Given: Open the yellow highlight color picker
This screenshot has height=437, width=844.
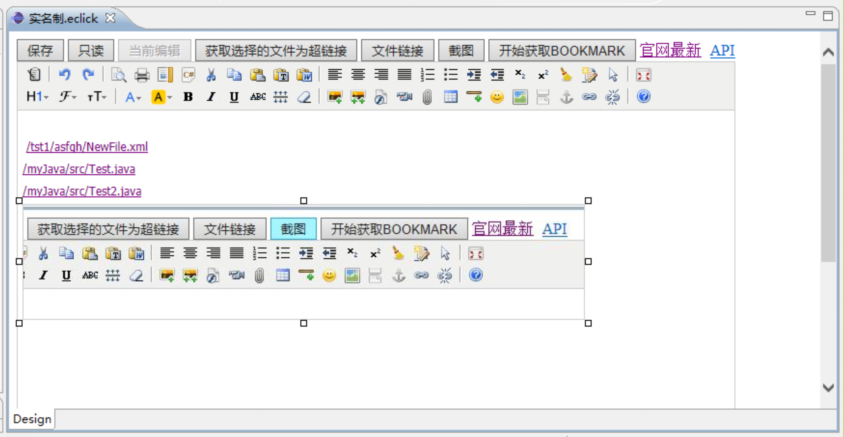Looking at the screenshot, I should point(161,97).
